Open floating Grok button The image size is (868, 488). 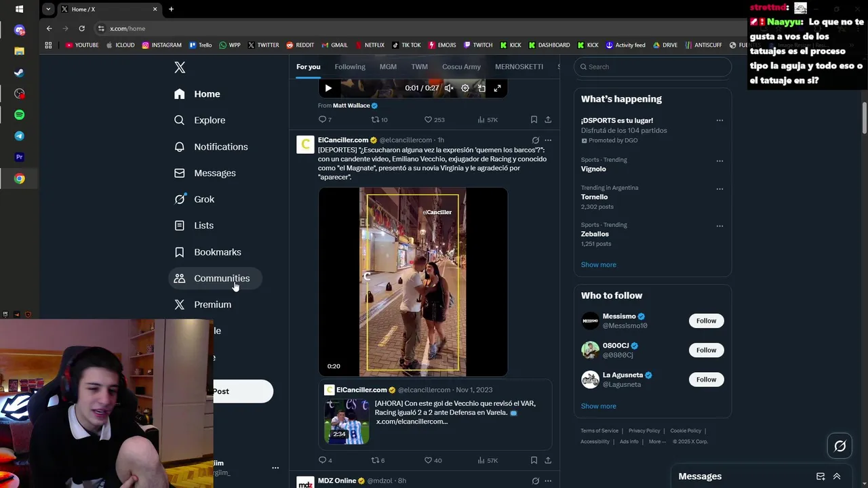(x=840, y=446)
